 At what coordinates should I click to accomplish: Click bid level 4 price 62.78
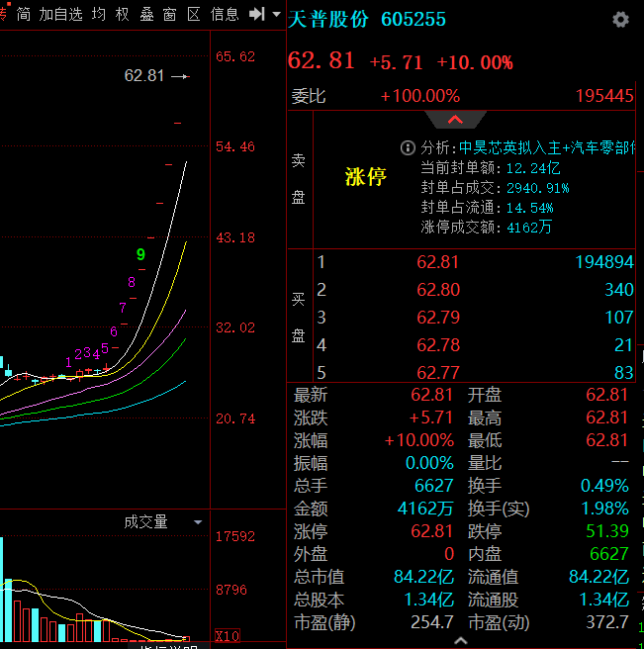pyautogui.click(x=438, y=345)
